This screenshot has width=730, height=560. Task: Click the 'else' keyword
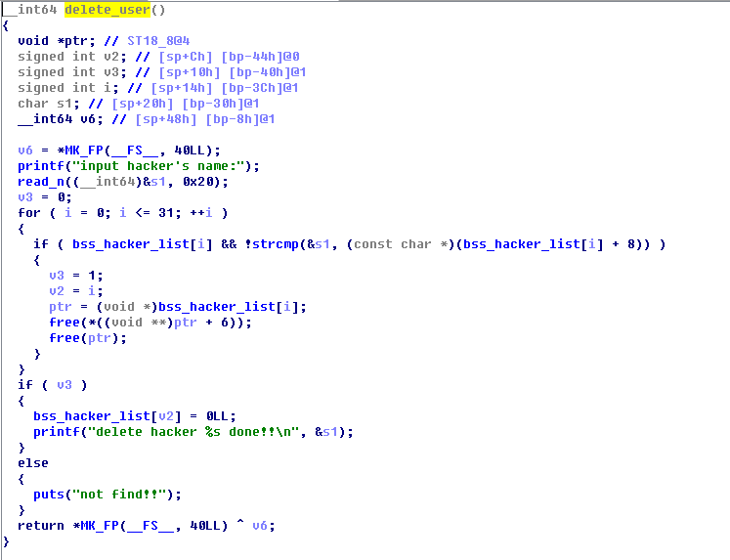[33, 463]
